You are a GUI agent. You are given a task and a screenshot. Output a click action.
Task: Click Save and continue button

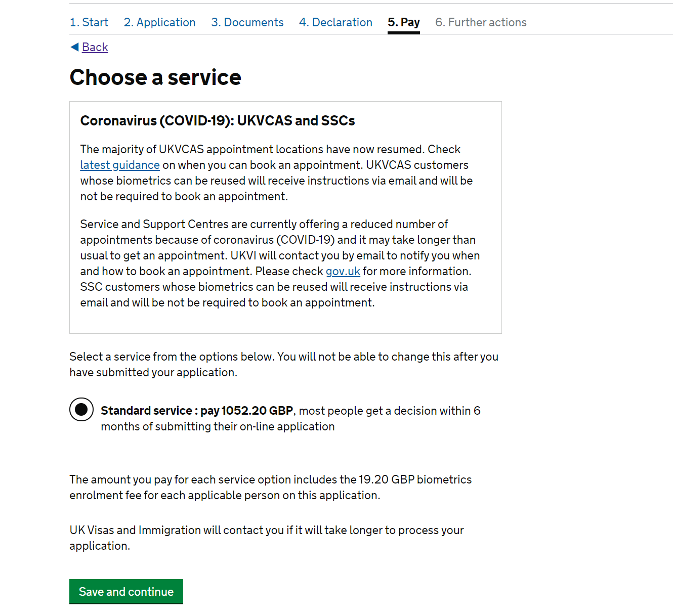(x=126, y=591)
